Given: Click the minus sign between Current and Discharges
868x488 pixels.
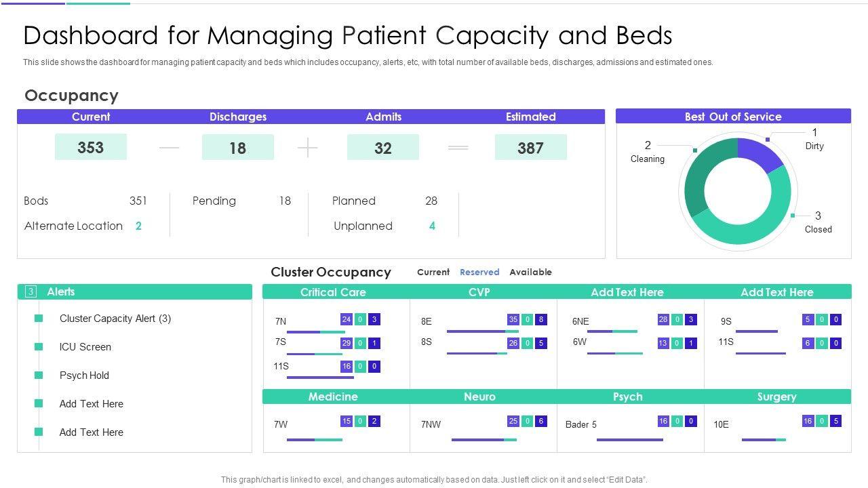Looking at the screenshot, I should point(169,148).
